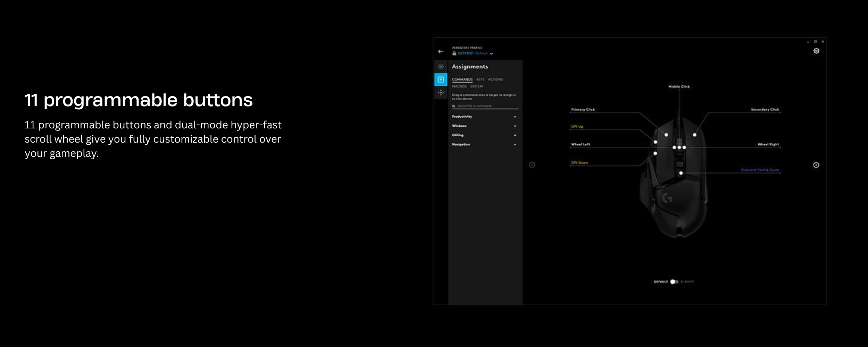
Task: Go to previous mouse view arrow
Action: point(532,165)
